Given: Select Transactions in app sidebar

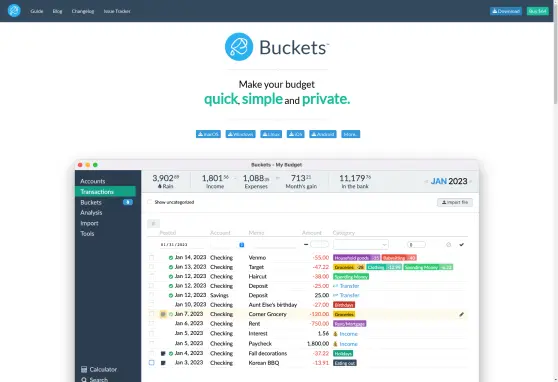Looking at the screenshot, I should pos(105,192).
